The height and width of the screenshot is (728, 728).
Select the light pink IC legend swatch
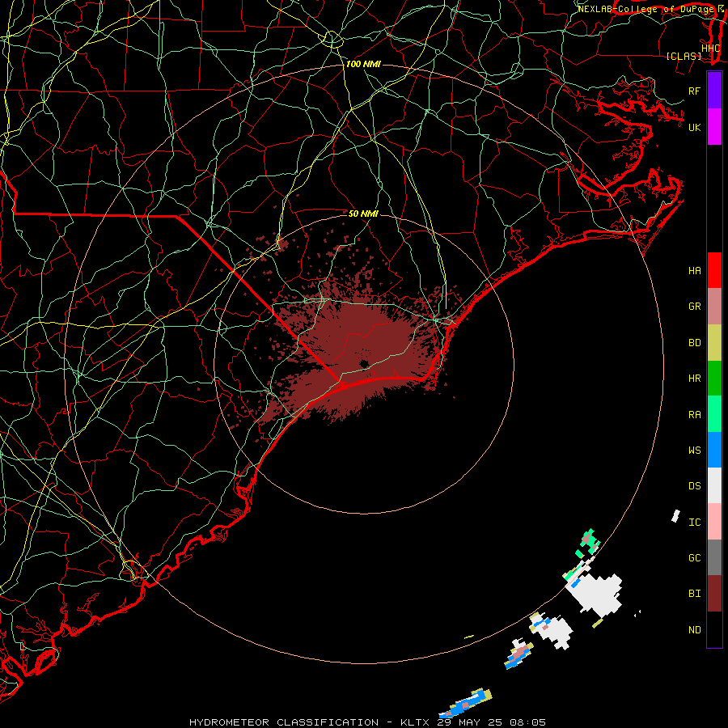pos(714,522)
